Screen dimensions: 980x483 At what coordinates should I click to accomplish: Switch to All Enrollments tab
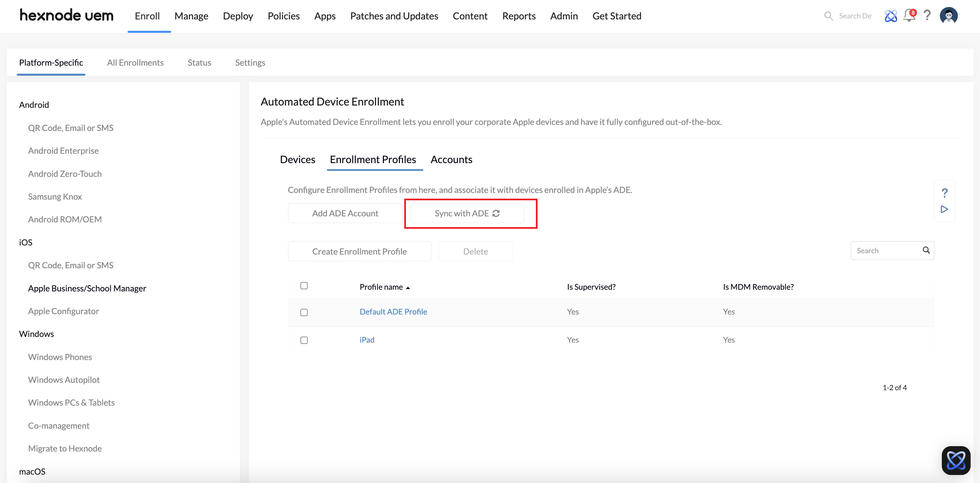[135, 62]
